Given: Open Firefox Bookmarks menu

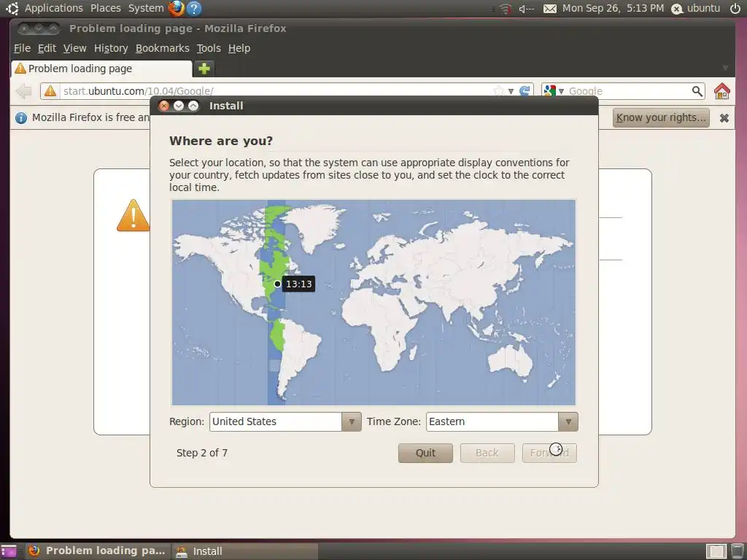Looking at the screenshot, I should pyautogui.click(x=163, y=48).
